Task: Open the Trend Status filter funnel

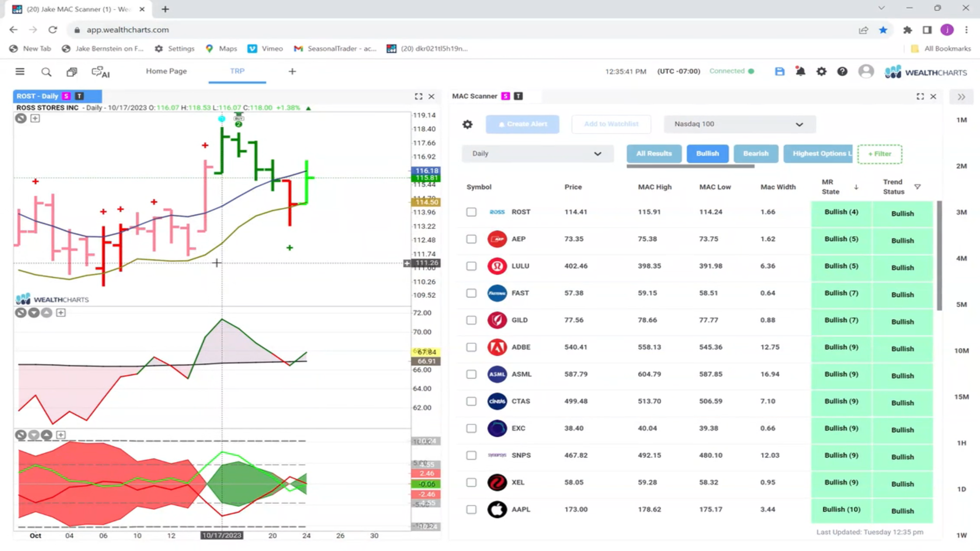Action: coord(917,187)
